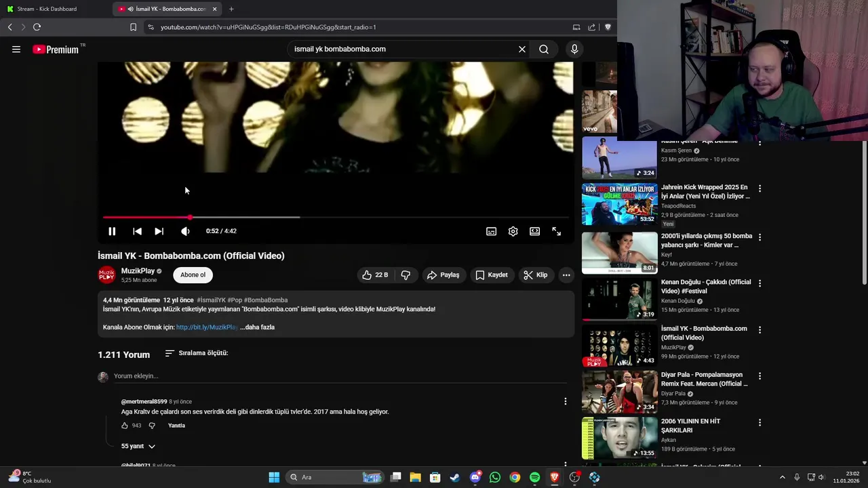Viewport: 868px width, 488px height.
Task: Clear the search box text
Action: point(522,49)
